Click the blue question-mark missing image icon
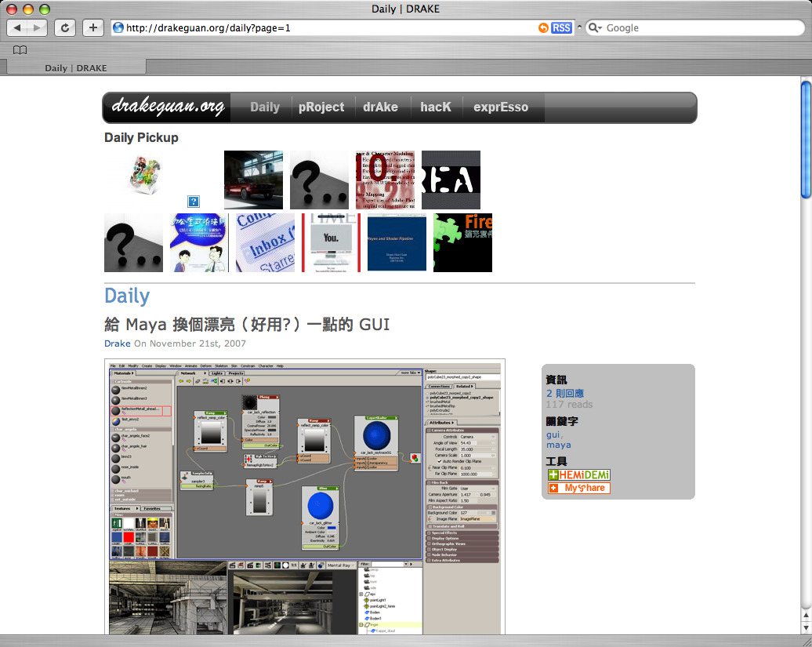 (x=193, y=202)
